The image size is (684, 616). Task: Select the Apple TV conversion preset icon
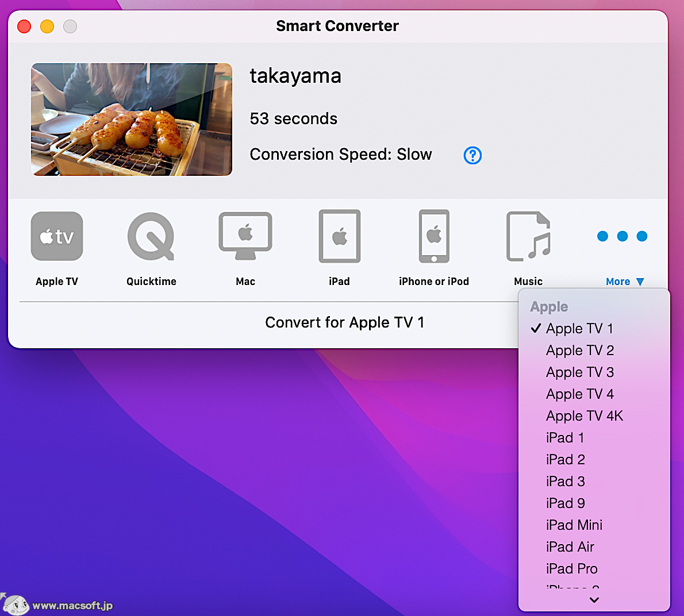click(56, 236)
